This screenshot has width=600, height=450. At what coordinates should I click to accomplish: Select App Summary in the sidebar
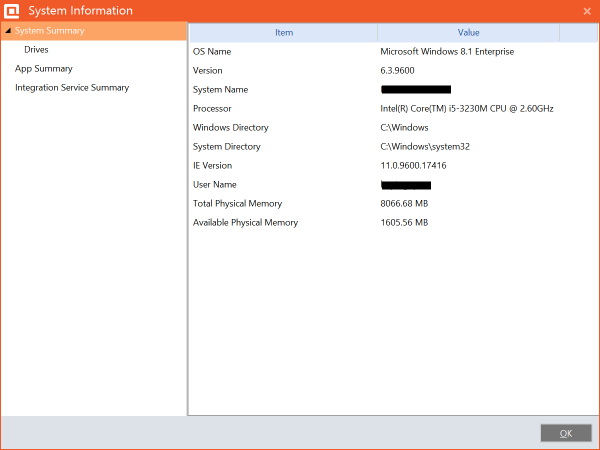pos(44,69)
